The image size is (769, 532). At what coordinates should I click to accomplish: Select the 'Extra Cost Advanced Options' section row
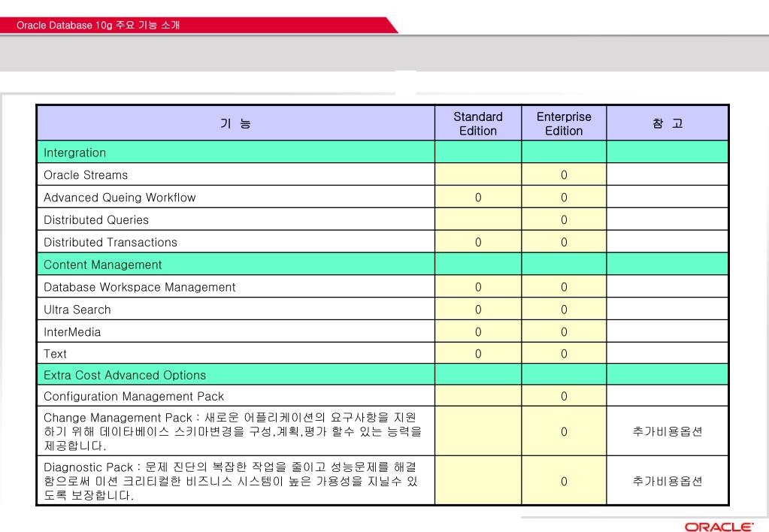[x=383, y=375]
